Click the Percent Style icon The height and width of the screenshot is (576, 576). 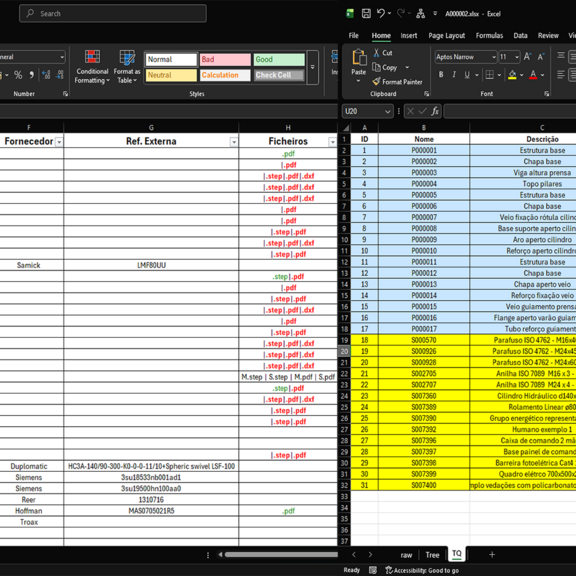(x=18, y=75)
